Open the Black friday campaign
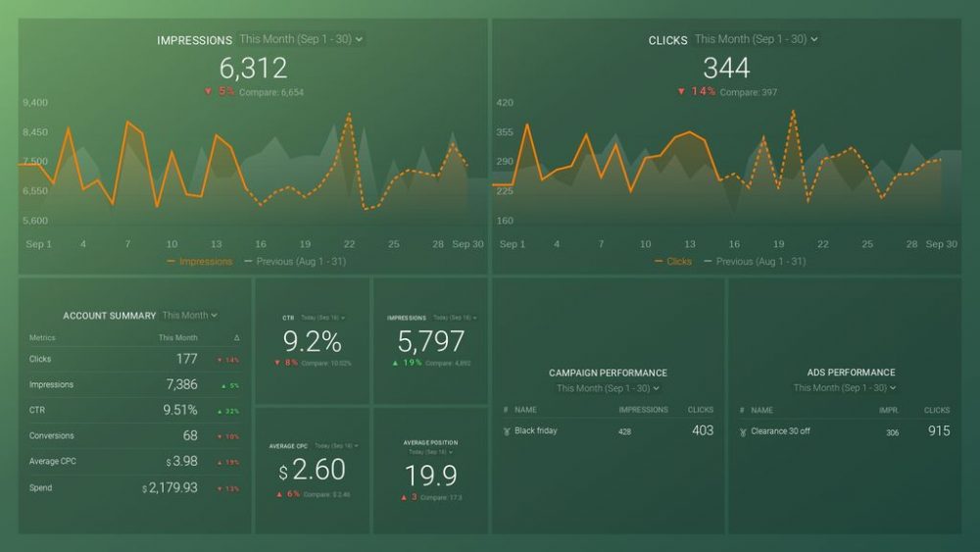 536,431
